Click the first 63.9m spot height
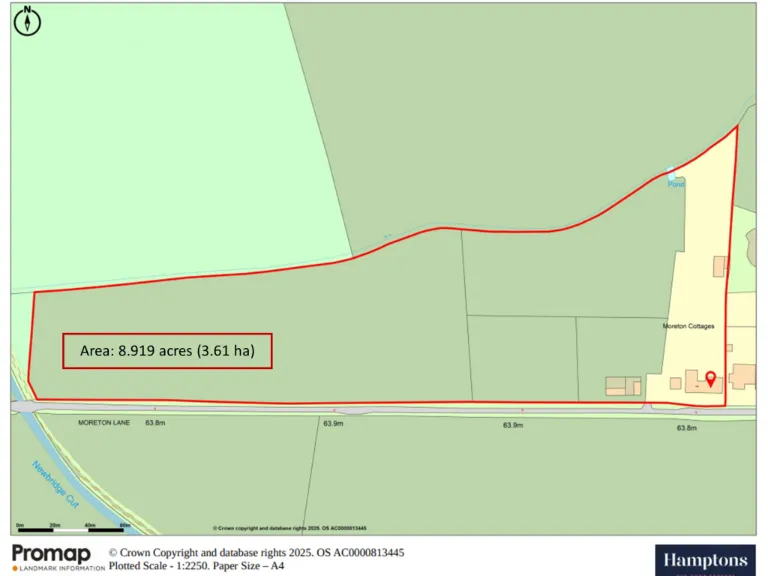 pos(333,423)
